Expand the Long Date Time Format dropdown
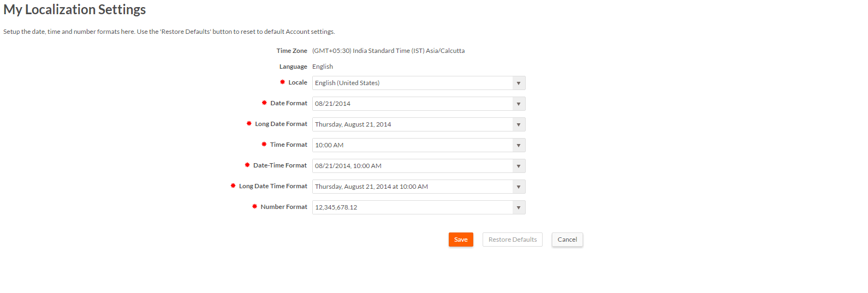This screenshot has width=868, height=293. (419, 187)
